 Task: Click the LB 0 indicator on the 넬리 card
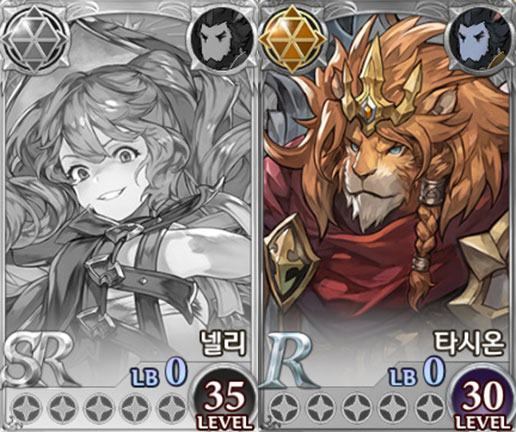tap(159, 373)
